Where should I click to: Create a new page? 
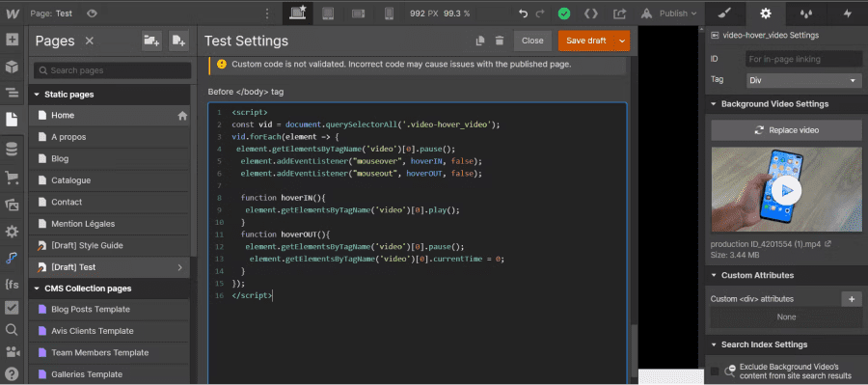[178, 41]
